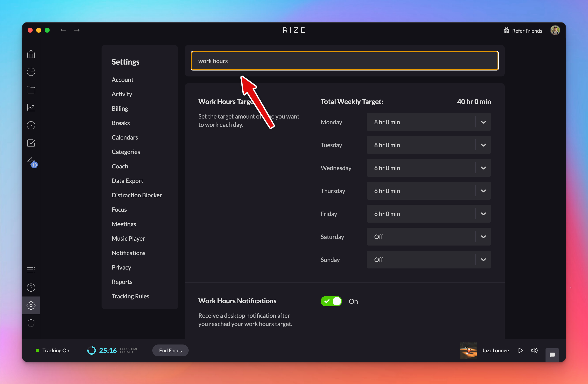The width and height of the screenshot is (588, 384).
Task: Open the shield icon in sidebar
Action: [x=31, y=323]
